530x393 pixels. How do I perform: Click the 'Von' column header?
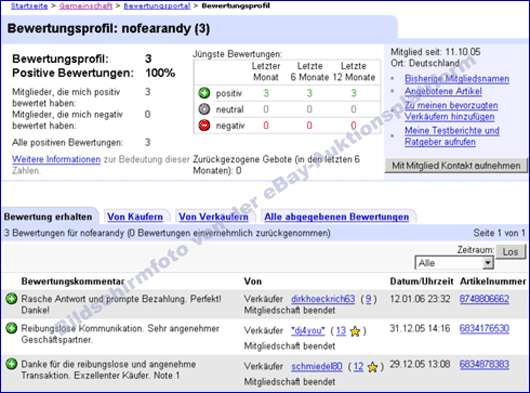(x=253, y=281)
